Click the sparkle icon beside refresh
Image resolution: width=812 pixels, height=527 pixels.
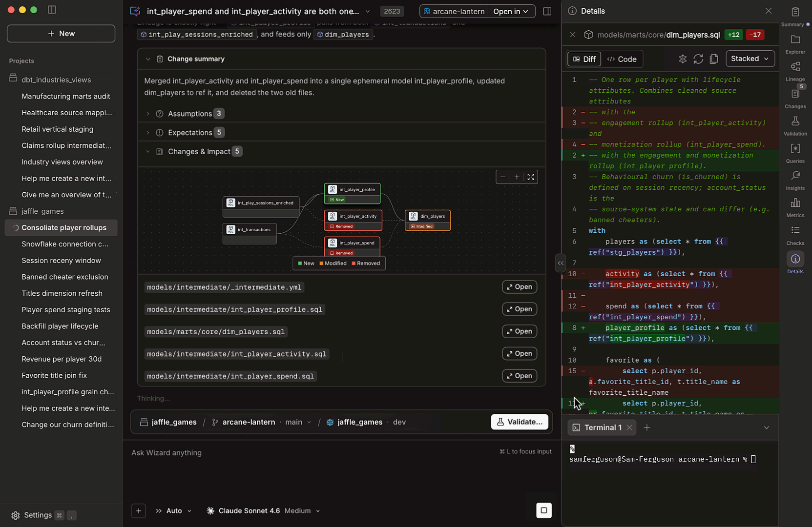coord(683,59)
